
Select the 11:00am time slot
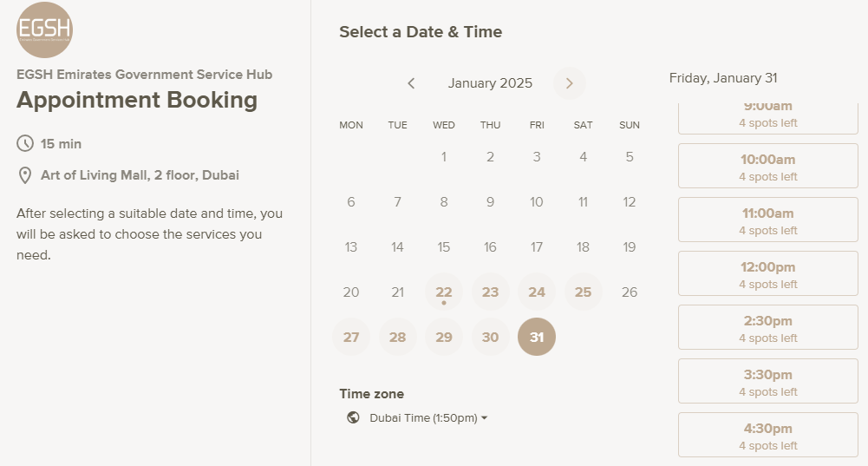[x=767, y=220]
